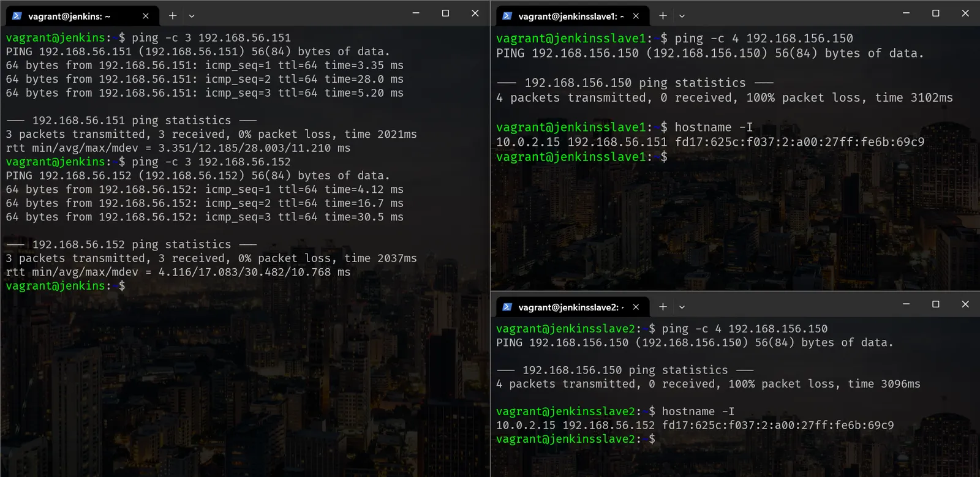Click the 'hostname -I' command in jenkinsslave2 window
Image resolution: width=980 pixels, height=477 pixels.
[698, 411]
